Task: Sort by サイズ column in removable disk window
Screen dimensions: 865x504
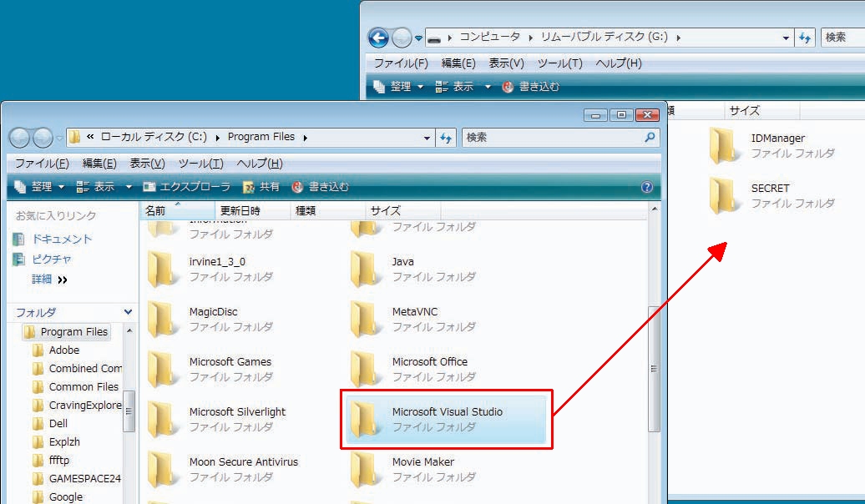Action: (761, 110)
